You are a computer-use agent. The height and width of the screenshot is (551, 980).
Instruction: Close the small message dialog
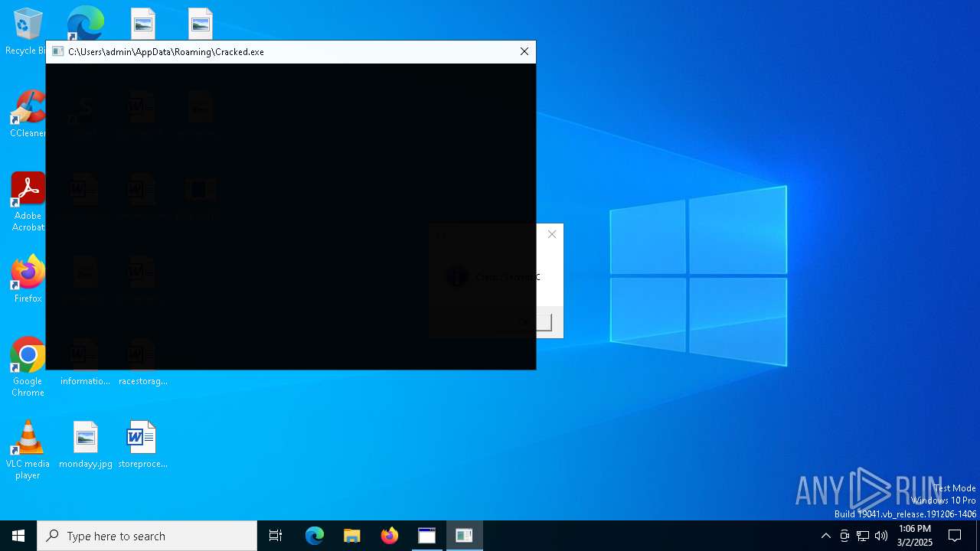pos(552,234)
